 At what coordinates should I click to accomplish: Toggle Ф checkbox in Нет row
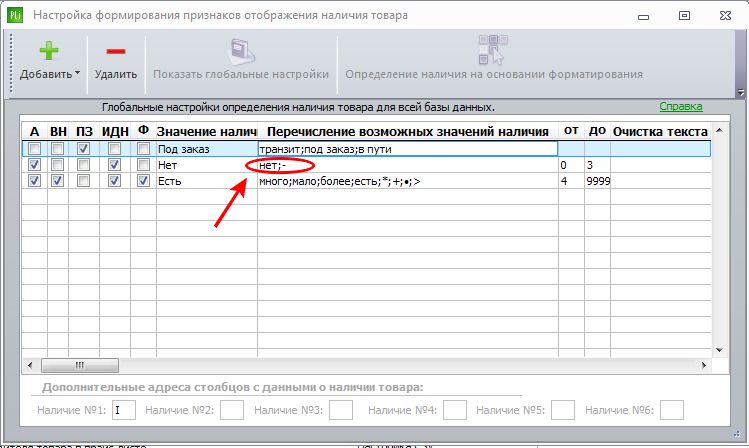click(x=143, y=165)
